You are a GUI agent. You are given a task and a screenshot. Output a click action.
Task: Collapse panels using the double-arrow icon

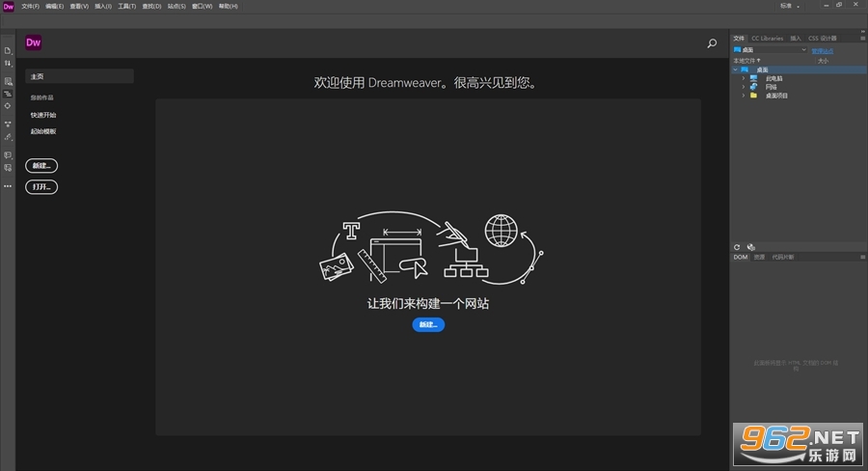(862, 32)
